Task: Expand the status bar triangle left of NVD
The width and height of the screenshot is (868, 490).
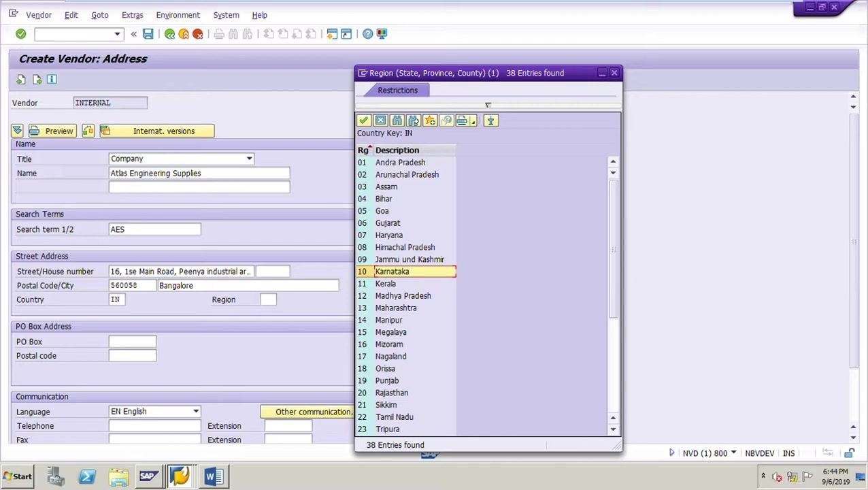Action: pos(671,453)
